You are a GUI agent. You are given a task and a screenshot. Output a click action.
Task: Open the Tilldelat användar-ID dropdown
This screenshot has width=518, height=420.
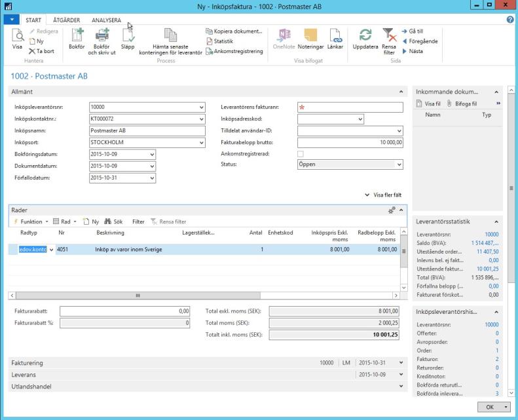point(399,131)
